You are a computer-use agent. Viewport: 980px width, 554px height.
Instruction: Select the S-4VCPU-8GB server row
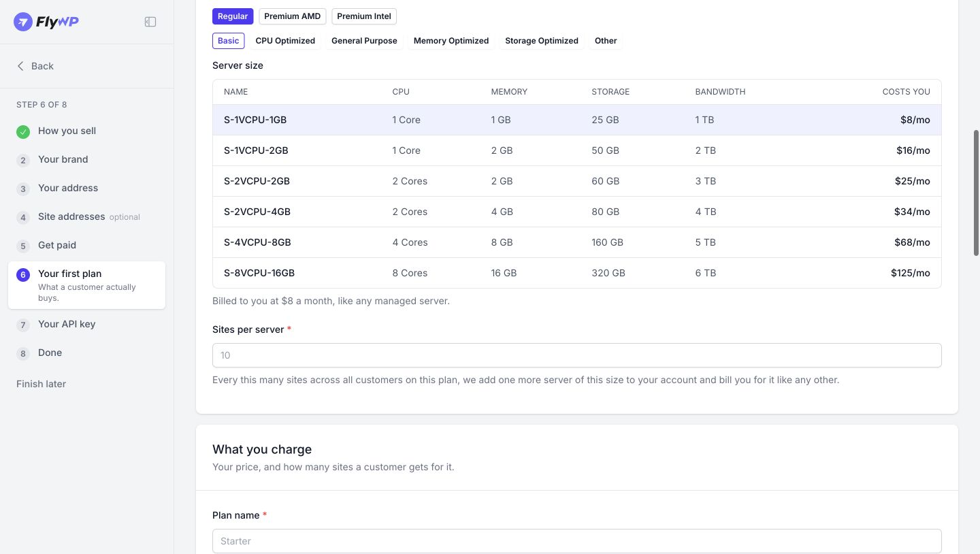click(577, 242)
